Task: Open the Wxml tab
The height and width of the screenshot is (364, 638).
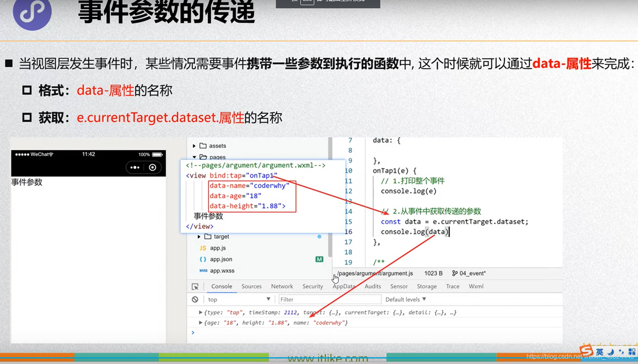Action: [476, 286]
